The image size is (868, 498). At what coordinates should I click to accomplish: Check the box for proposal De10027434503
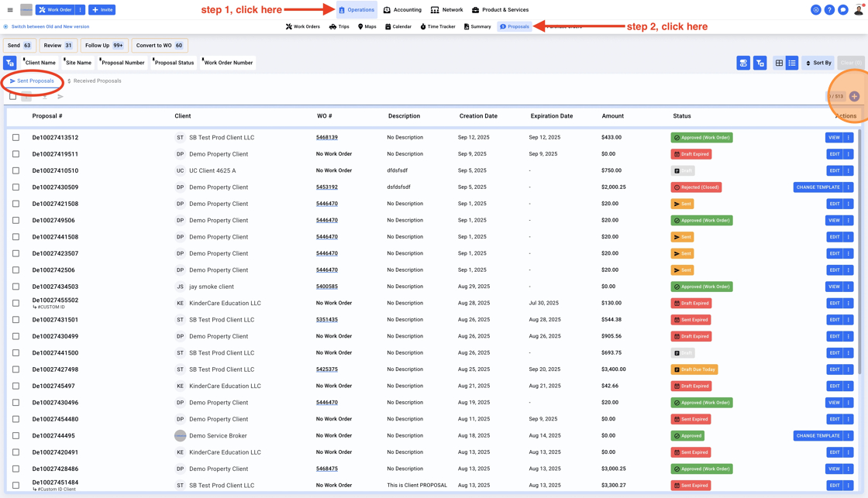pos(15,287)
